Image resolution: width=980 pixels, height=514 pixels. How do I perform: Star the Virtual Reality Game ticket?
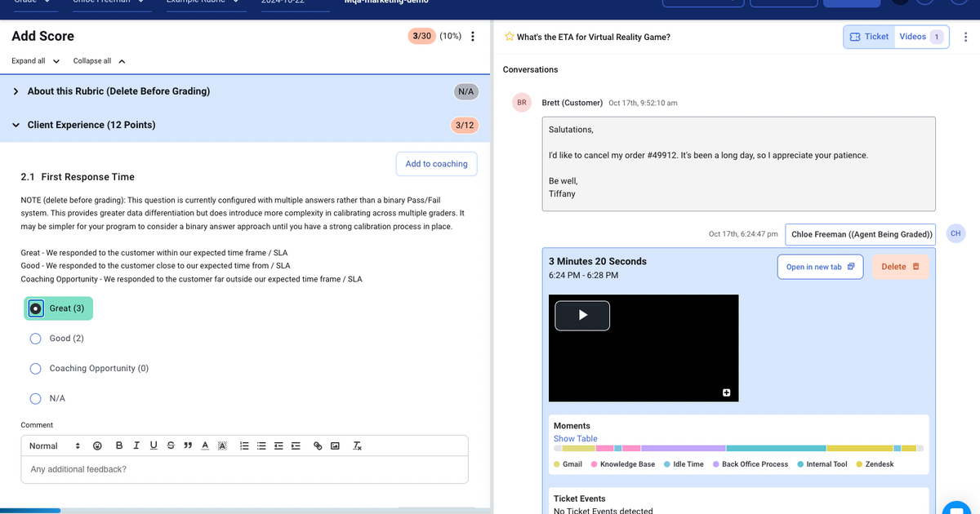tap(509, 37)
